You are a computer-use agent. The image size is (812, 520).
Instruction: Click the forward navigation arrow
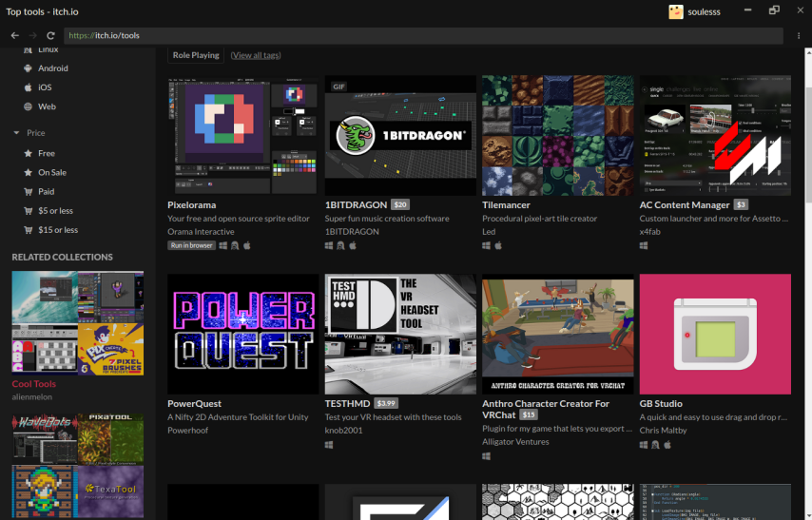(x=32, y=36)
